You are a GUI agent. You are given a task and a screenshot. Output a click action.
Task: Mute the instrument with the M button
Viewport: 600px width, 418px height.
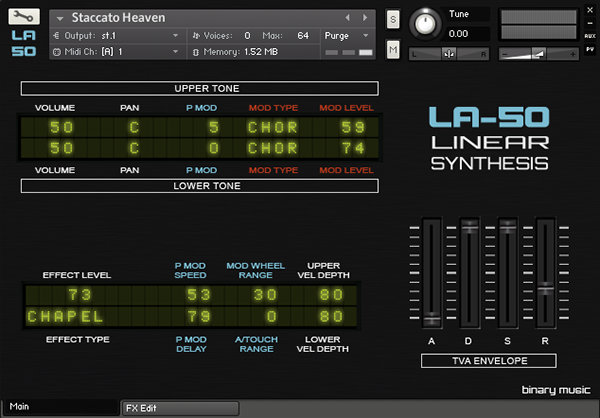[393, 49]
